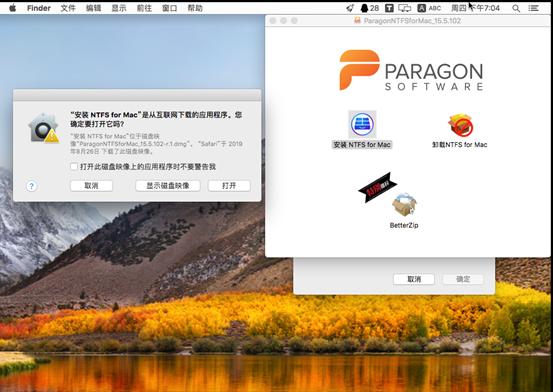The height and width of the screenshot is (392, 553).
Task: Click the 卸载NTFS for Mac label
Action: click(x=460, y=145)
